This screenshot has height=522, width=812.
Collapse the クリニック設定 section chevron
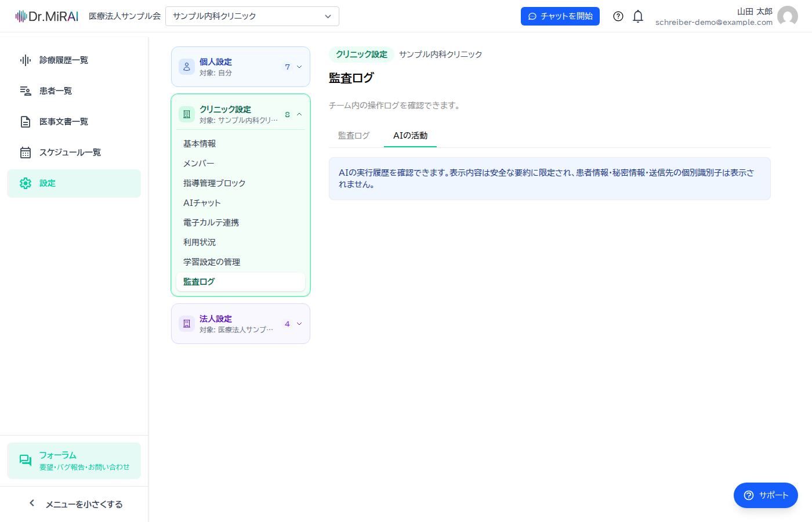[x=299, y=114]
